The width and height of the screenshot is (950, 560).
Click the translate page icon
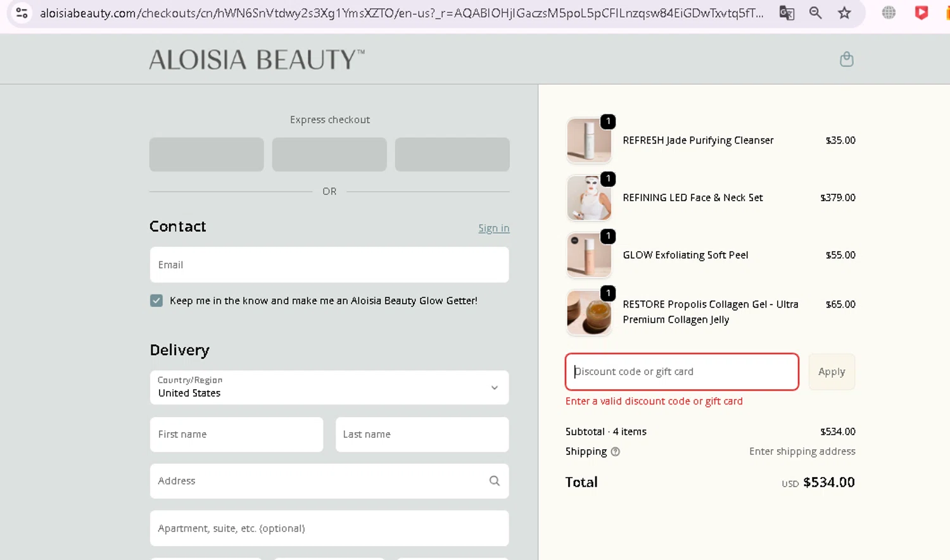pyautogui.click(x=787, y=13)
